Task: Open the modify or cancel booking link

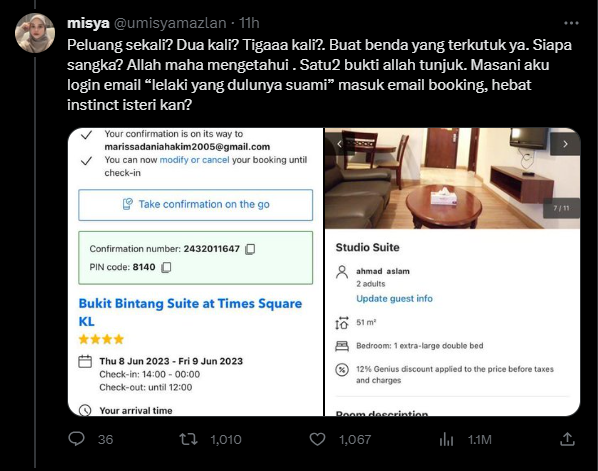Action: point(195,160)
